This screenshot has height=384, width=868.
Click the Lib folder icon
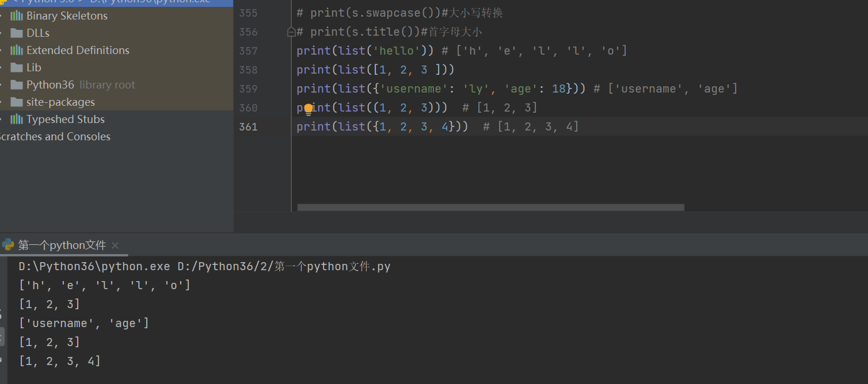tap(17, 67)
